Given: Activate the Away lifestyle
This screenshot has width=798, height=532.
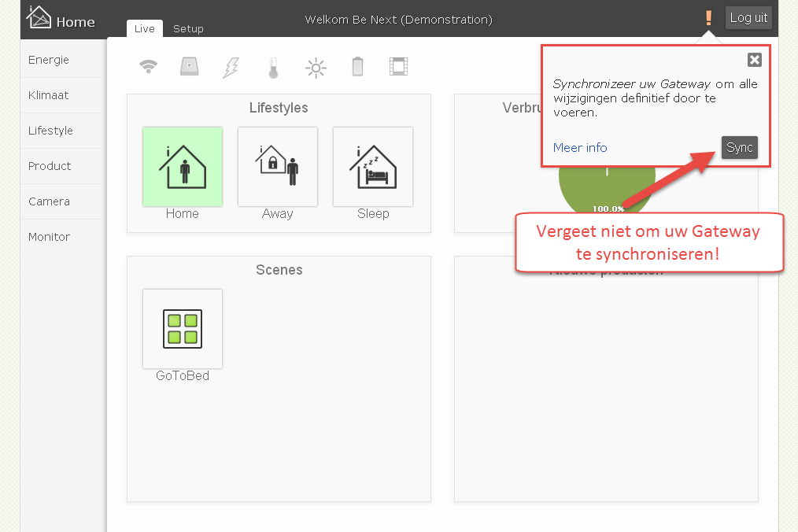Looking at the screenshot, I should (x=278, y=167).
